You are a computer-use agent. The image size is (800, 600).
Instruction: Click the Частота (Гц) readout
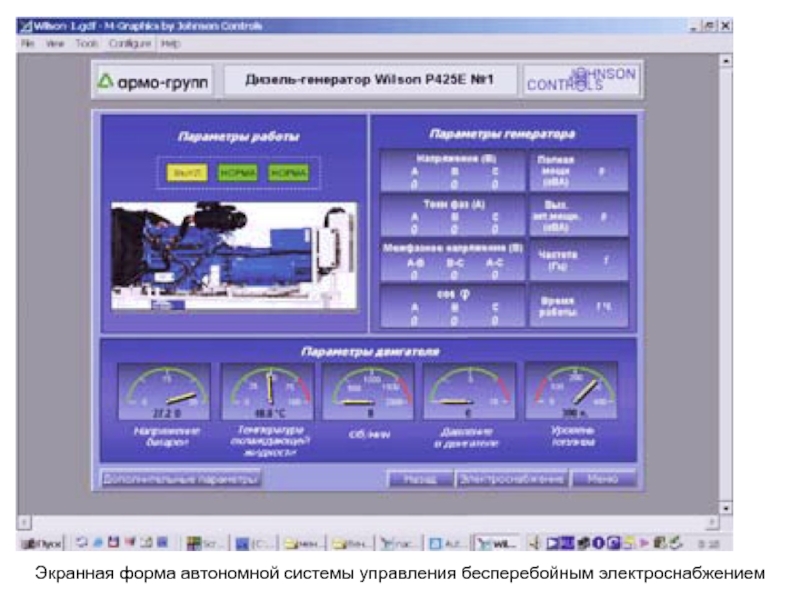[579, 261]
